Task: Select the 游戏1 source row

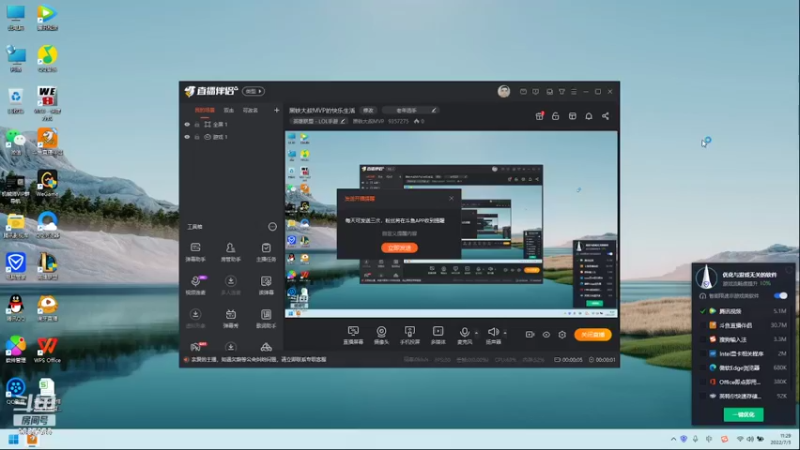Action: (x=232, y=137)
